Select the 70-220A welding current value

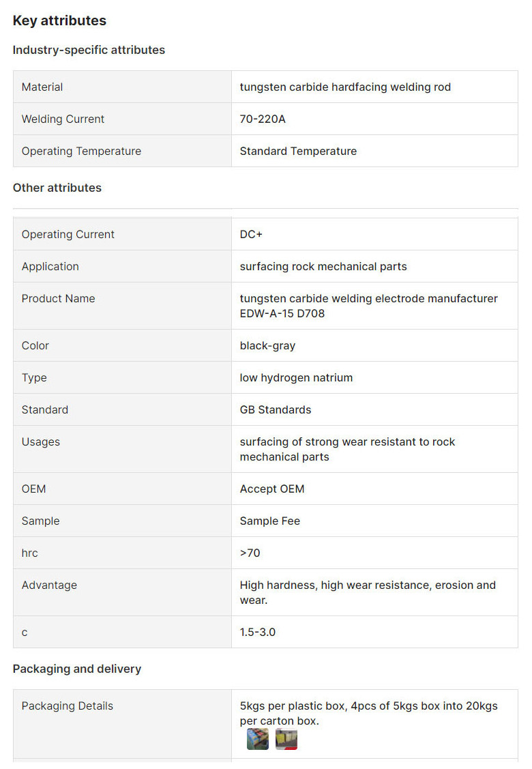coord(263,119)
